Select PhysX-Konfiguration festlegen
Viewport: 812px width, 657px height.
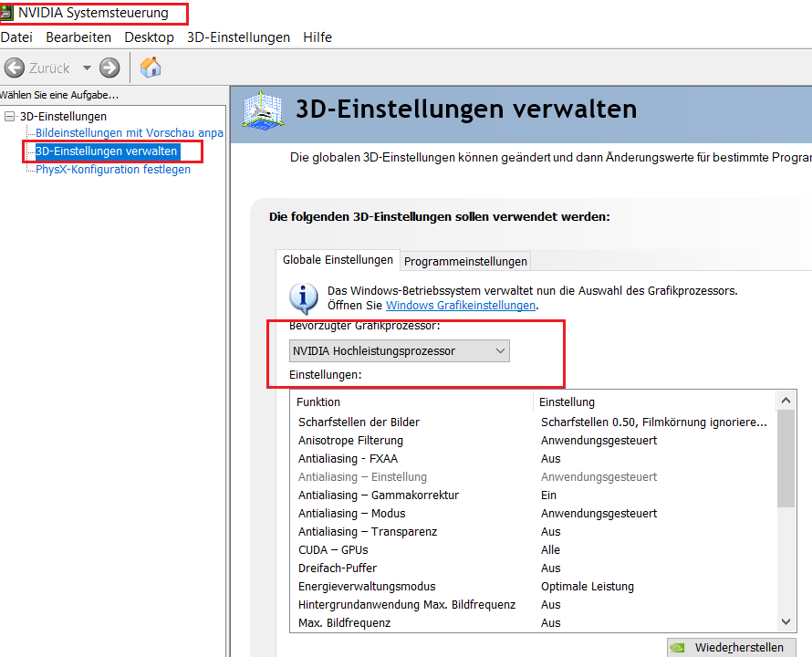113,170
